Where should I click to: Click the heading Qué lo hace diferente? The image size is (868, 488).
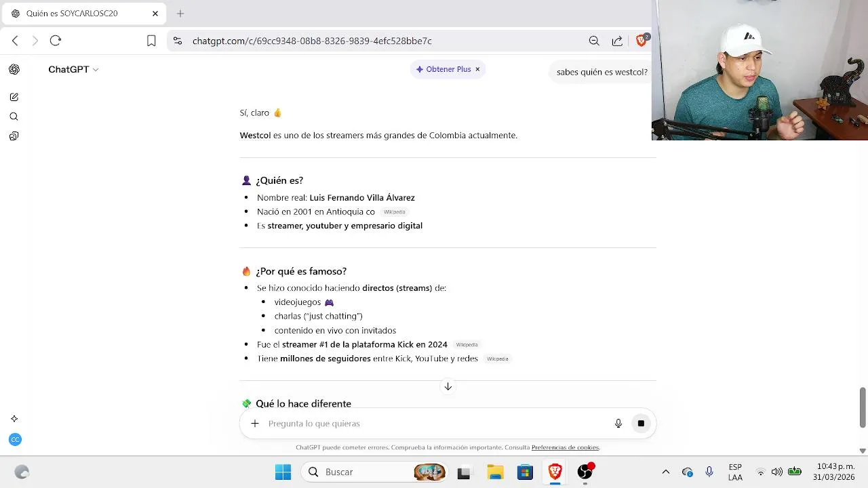[x=303, y=403]
